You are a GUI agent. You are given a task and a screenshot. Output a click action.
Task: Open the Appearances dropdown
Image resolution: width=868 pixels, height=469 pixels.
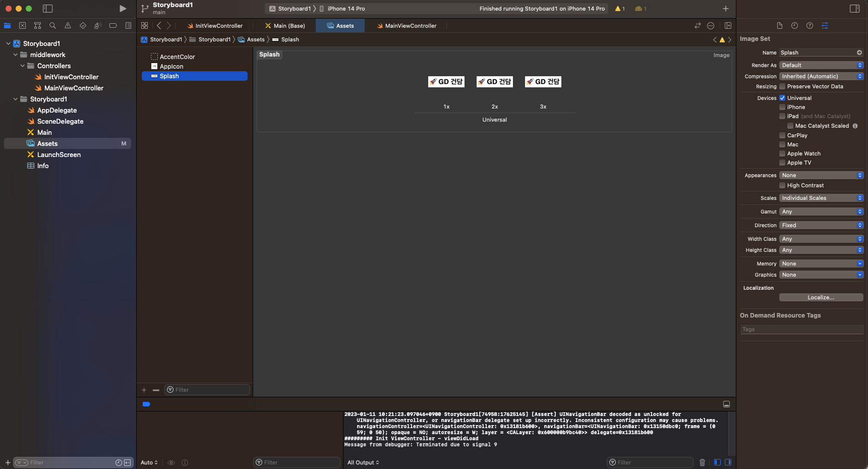coord(821,175)
